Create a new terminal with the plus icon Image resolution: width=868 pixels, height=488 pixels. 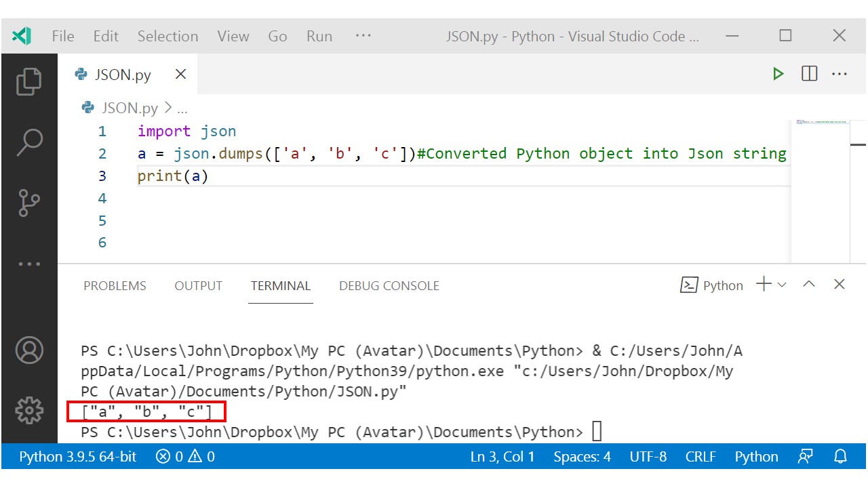tap(764, 285)
